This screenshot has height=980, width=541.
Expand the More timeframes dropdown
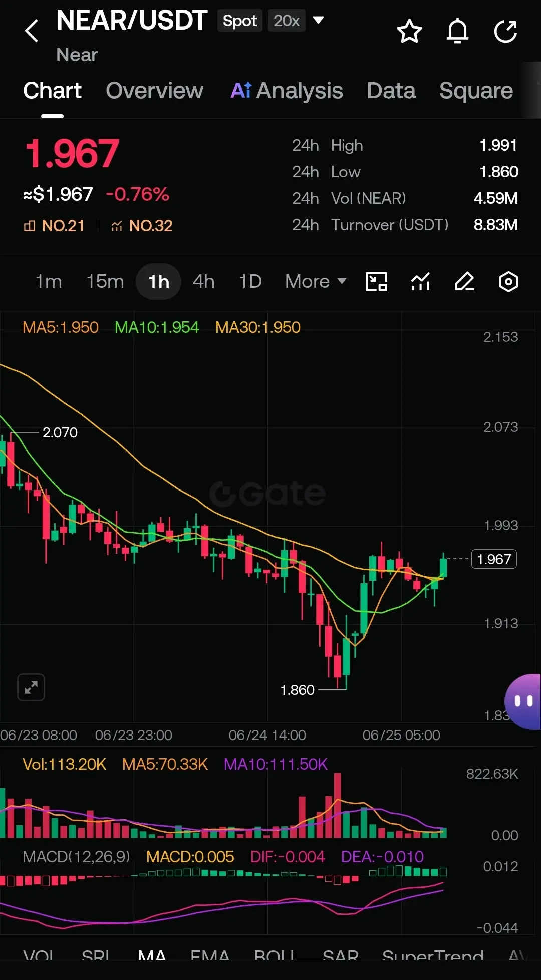coord(316,282)
